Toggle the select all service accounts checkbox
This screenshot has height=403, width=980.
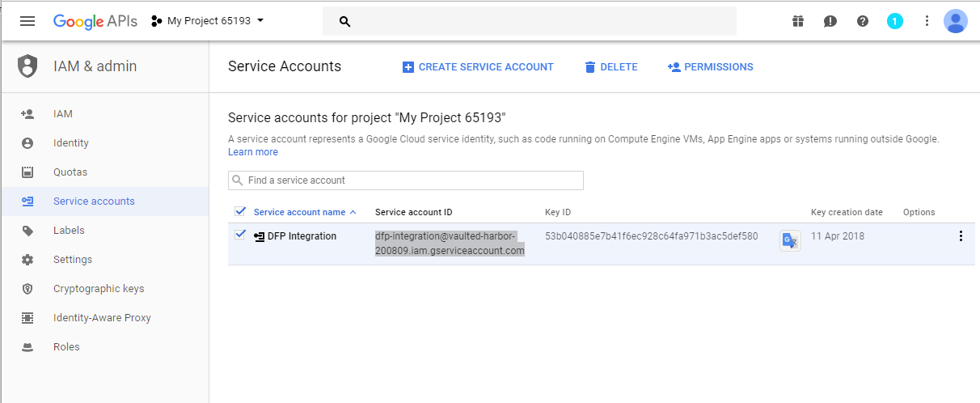[240, 212]
